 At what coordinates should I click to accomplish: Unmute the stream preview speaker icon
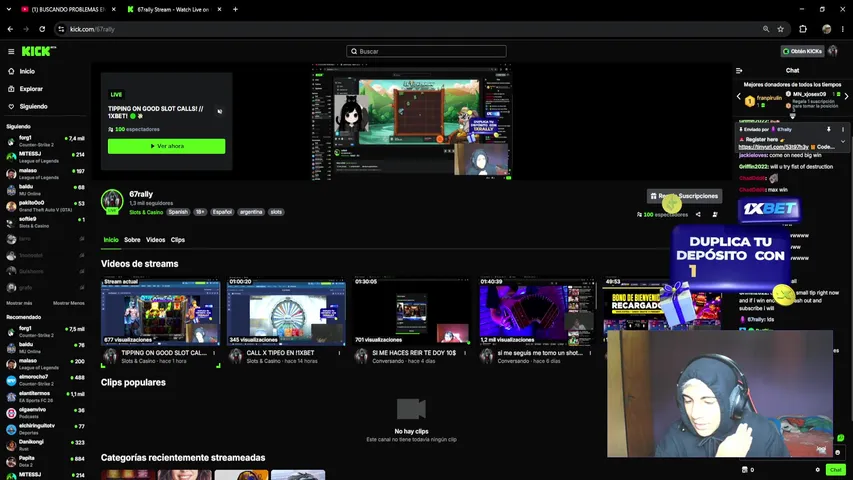[x=220, y=112]
